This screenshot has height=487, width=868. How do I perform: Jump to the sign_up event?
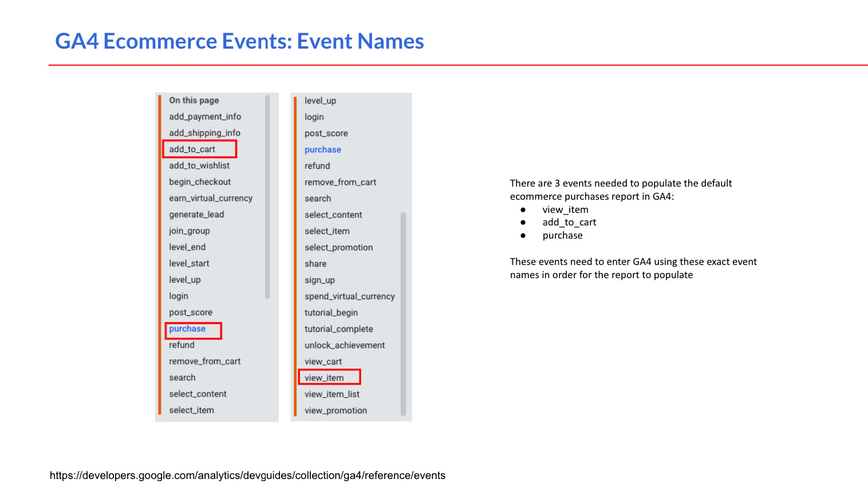coord(319,280)
